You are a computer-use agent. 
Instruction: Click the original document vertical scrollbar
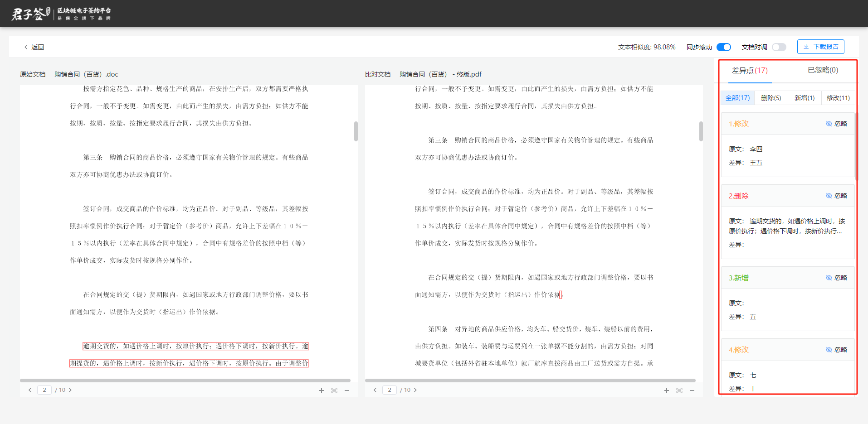(x=356, y=131)
